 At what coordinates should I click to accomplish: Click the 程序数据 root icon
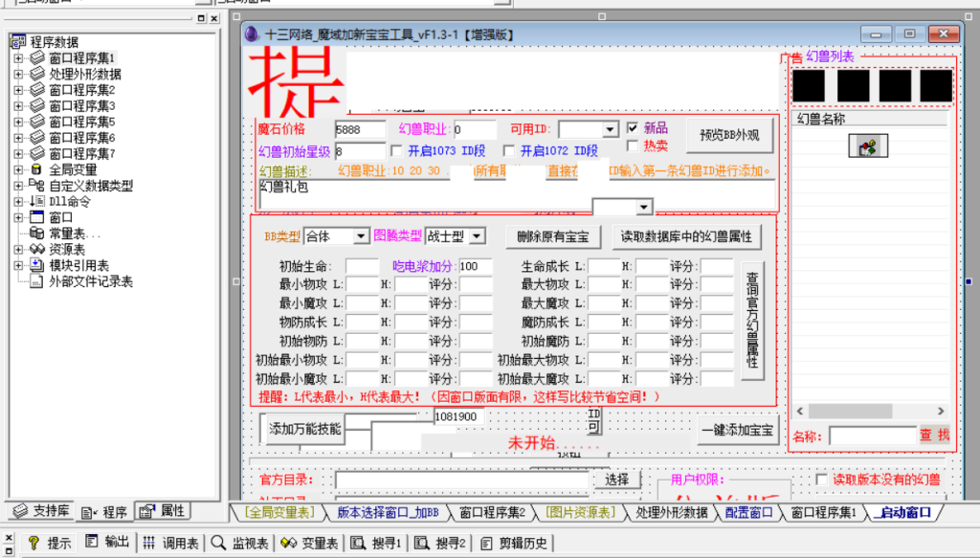click(18, 42)
